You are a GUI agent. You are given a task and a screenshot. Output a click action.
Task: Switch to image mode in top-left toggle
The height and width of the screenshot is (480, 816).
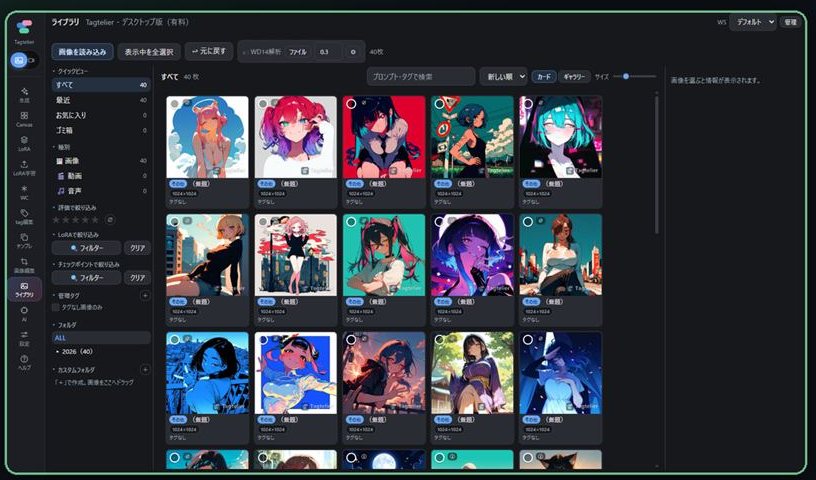pyautogui.click(x=19, y=60)
